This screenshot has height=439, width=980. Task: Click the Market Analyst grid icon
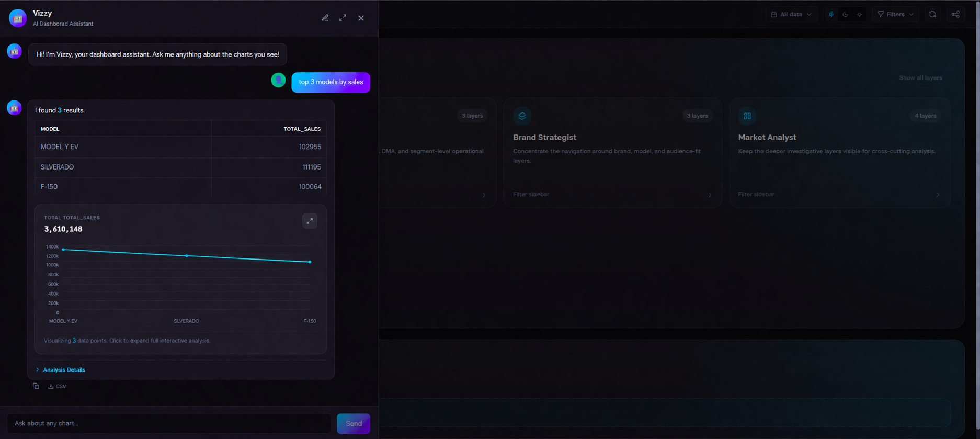pyautogui.click(x=747, y=116)
